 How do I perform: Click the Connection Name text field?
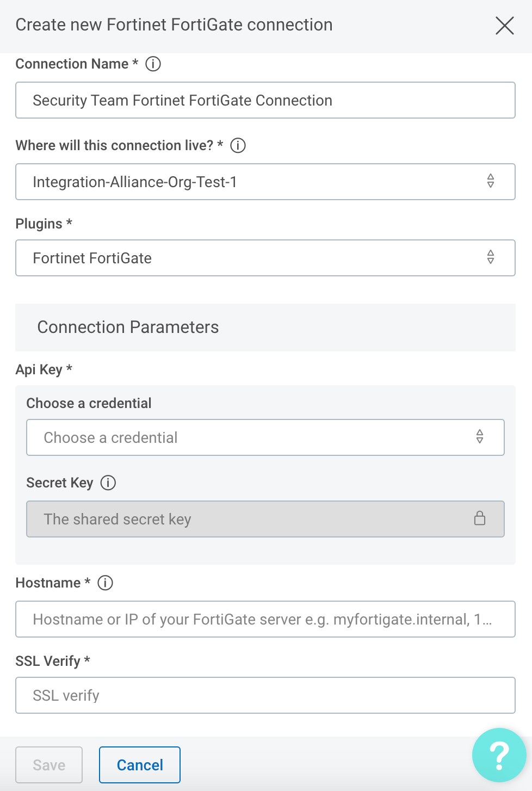265,100
